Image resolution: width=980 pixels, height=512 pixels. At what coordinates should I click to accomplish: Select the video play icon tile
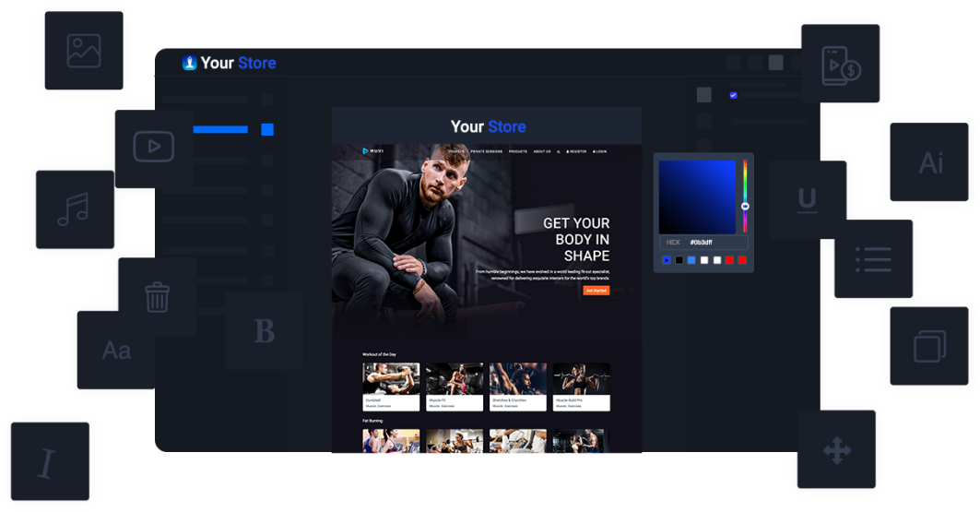click(x=153, y=148)
